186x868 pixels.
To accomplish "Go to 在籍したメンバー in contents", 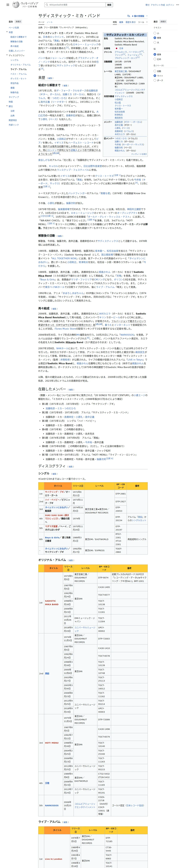I will [17, 51].
